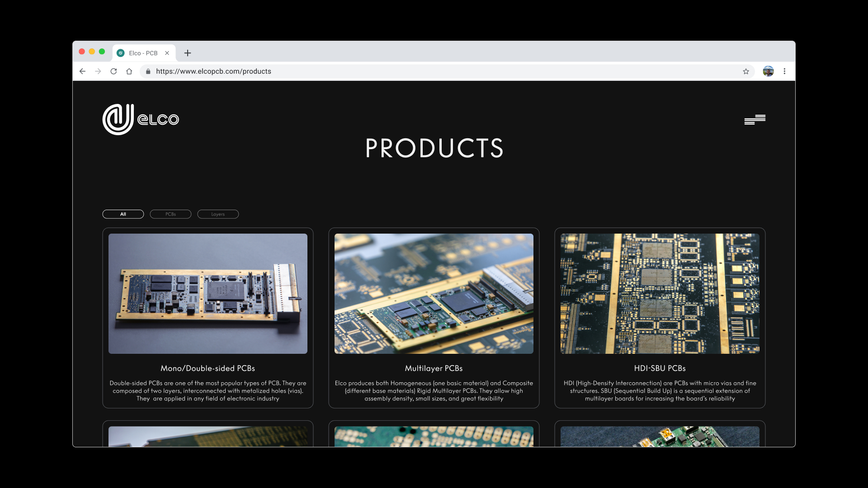
Task: Open a new browser tab
Action: (x=188, y=53)
